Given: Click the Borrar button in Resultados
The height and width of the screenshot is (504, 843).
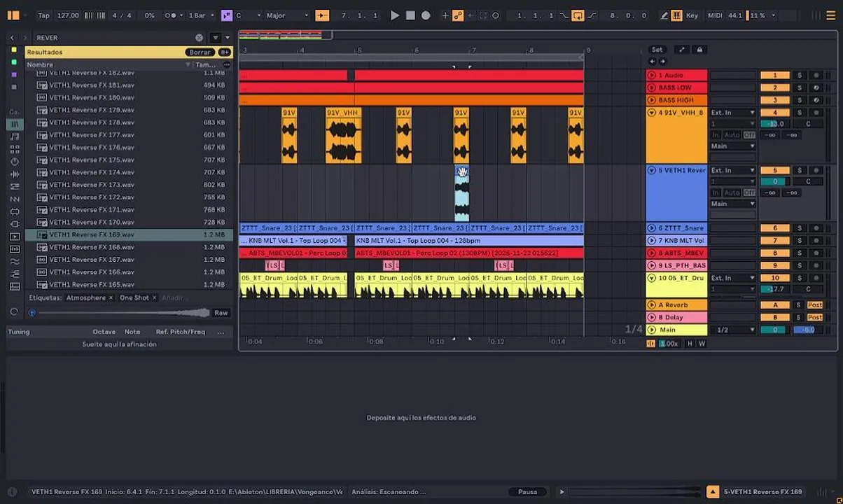Looking at the screenshot, I should (x=200, y=52).
